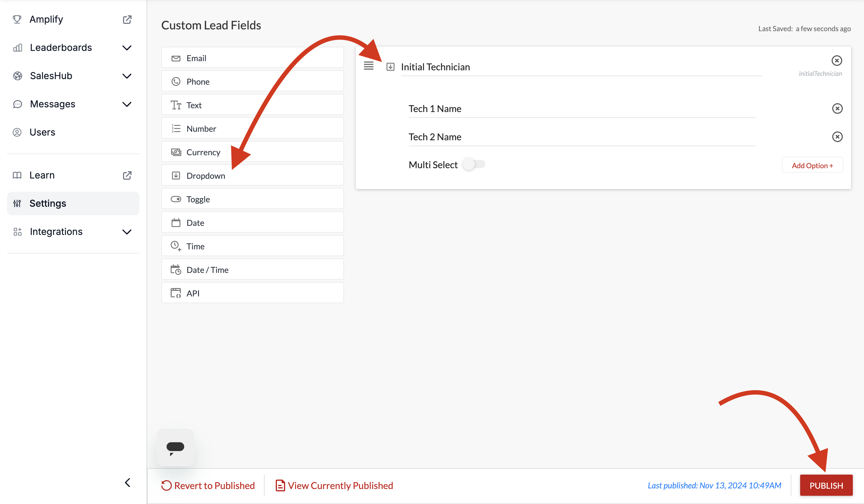Click the Leaderboards bar chart icon
This screenshot has width=864, height=504.
pyautogui.click(x=17, y=48)
